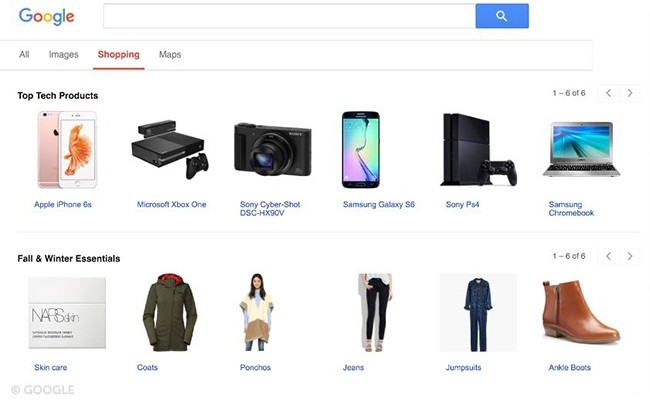Click the blue search magnifier button
Screen dimensions: 650x400
(502, 16)
